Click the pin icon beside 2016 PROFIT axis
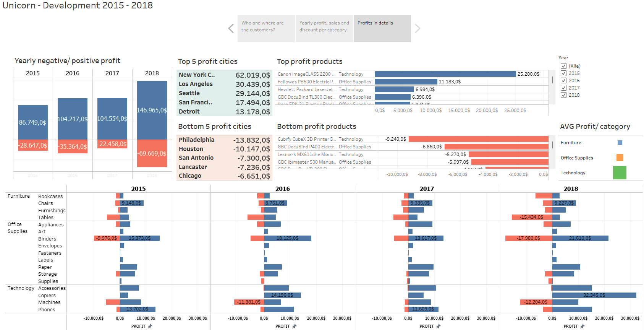 tap(294, 326)
